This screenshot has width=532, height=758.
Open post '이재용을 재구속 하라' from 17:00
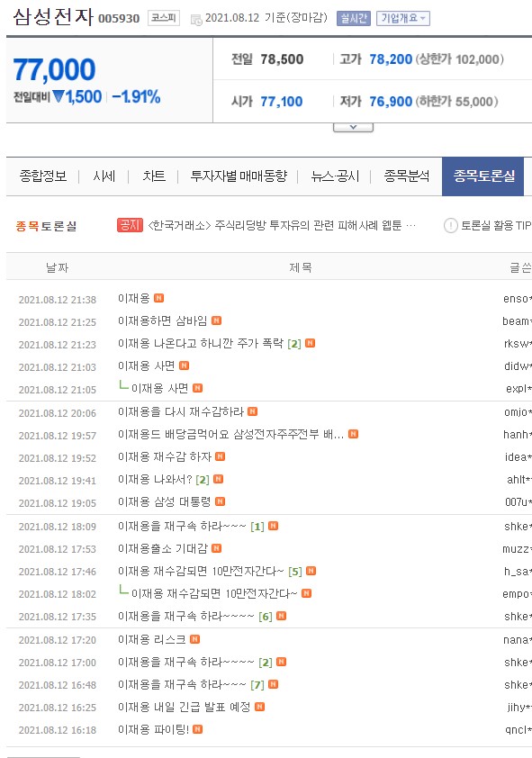point(186,662)
